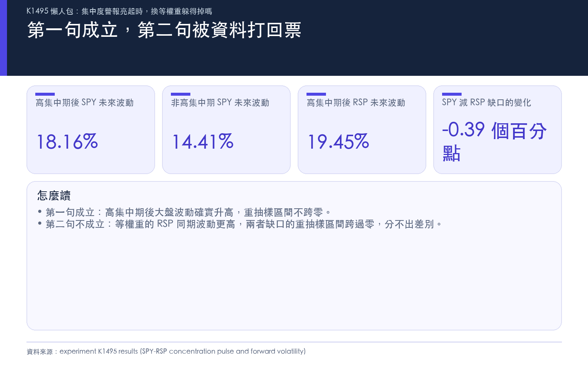Select the value 19.45%
588x368 pixels.
[338, 142]
